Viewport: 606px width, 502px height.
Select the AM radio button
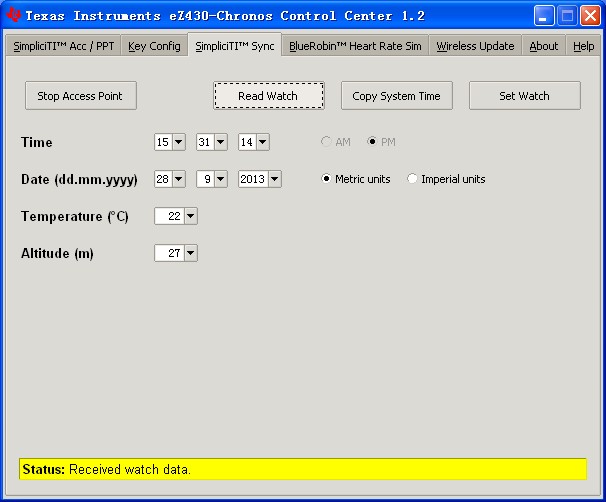(x=326, y=141)
